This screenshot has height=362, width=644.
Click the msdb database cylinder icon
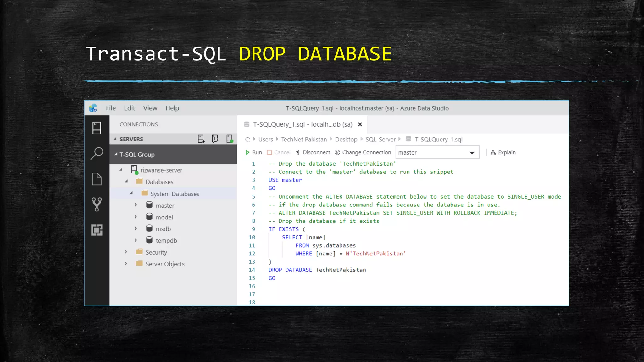[149, 228]
